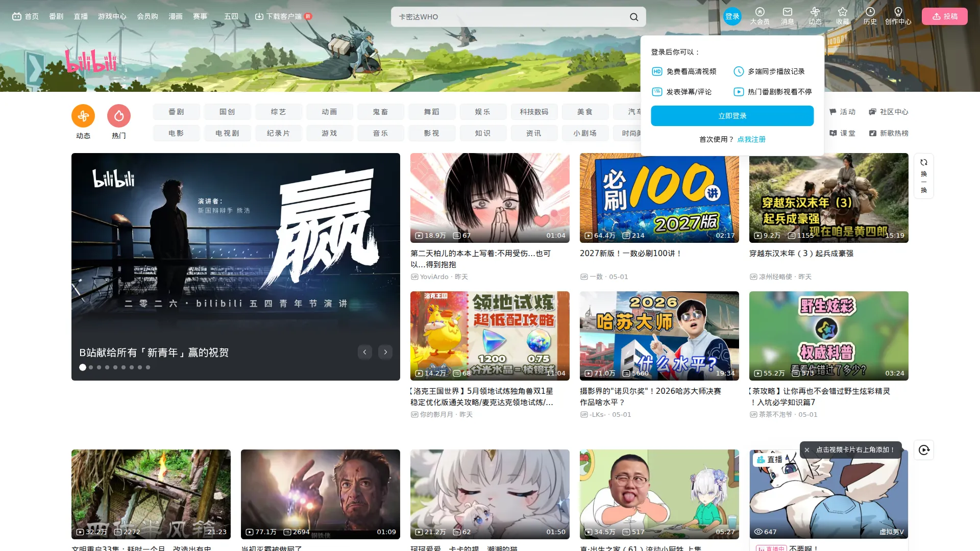
Task: Select the 鬼畜 category tag
Action: click(x=380, y=112)
